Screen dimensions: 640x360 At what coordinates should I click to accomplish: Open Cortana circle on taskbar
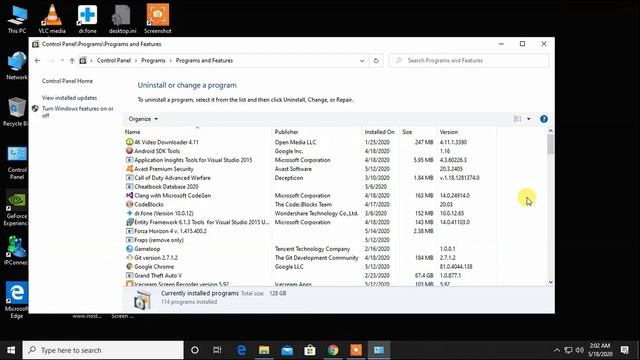pos(195,350)
